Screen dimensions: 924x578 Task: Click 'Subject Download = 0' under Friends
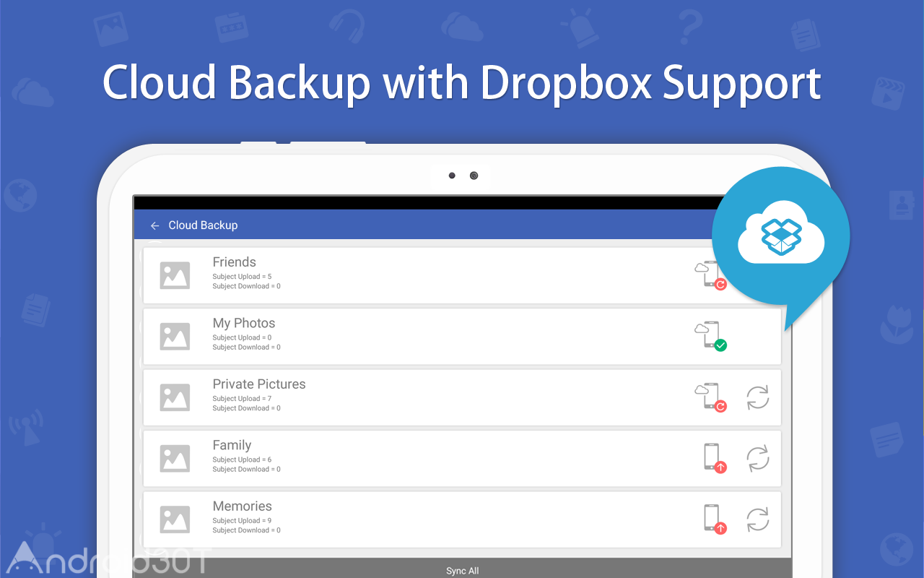pyautogui.click(x=246, y=286)
